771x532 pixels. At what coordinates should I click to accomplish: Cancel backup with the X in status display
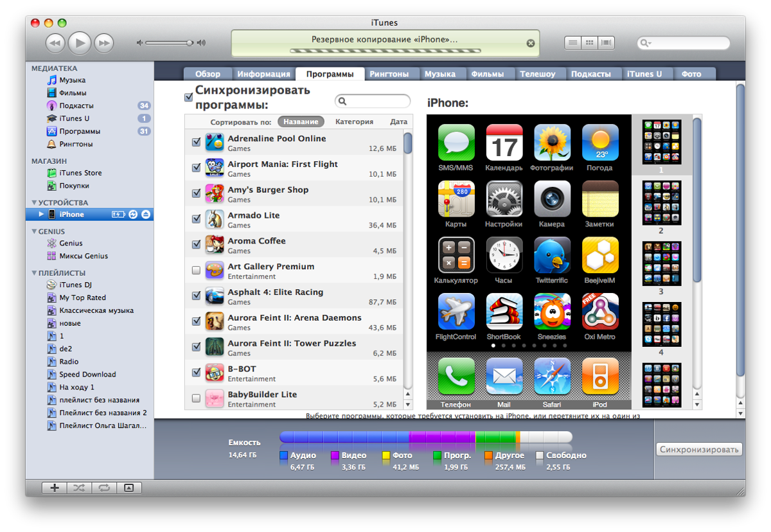pos(531,43)
